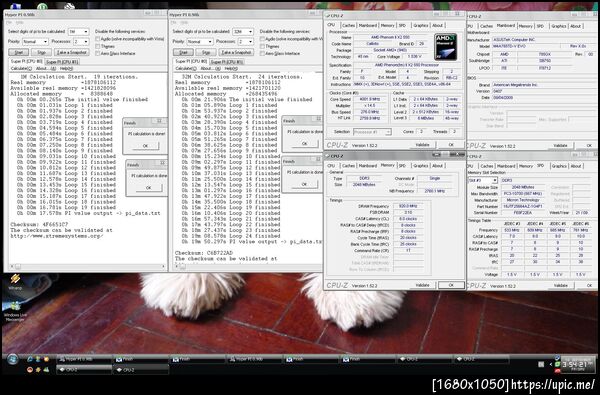Open the Mainboard tab in CPU-Z Memory window
600x395 pixels.
click(x=368, y=166)
